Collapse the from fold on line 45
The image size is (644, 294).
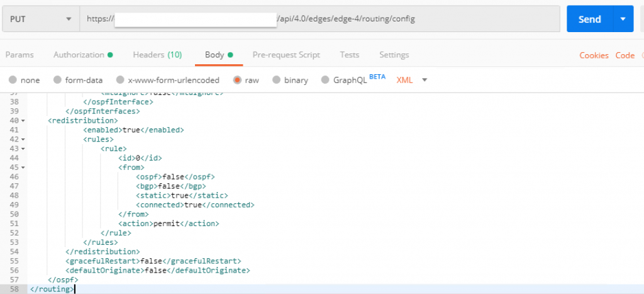(x=23, y=167)
